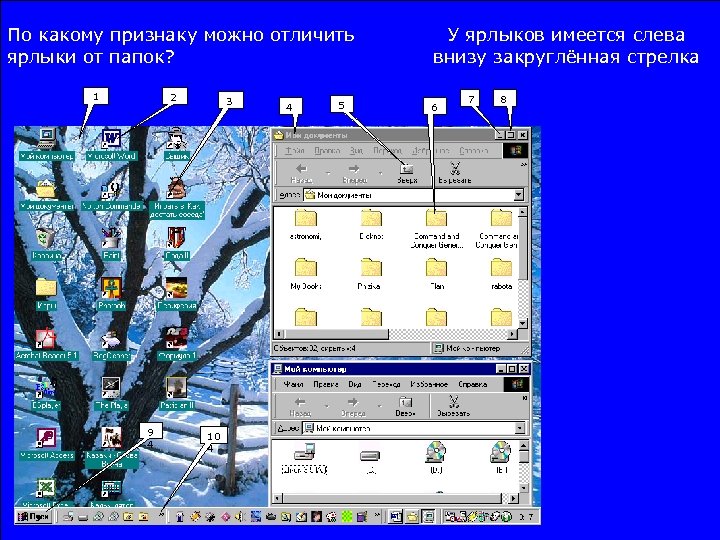Open Справка menu in Мой компьютер

472,384
